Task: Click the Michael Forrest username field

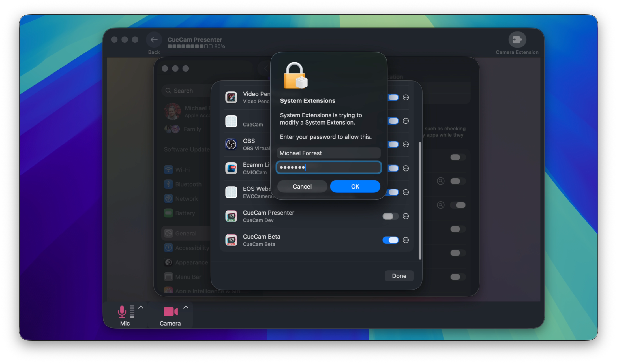Action: click(329, 153)
